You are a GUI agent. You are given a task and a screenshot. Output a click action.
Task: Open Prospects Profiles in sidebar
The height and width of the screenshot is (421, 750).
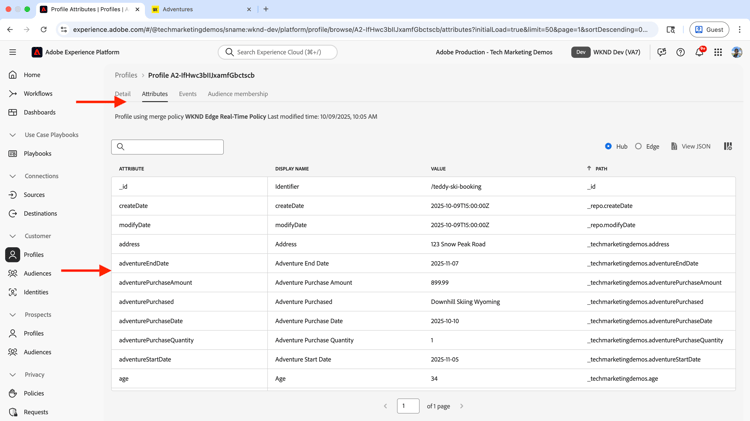[33, 333]
